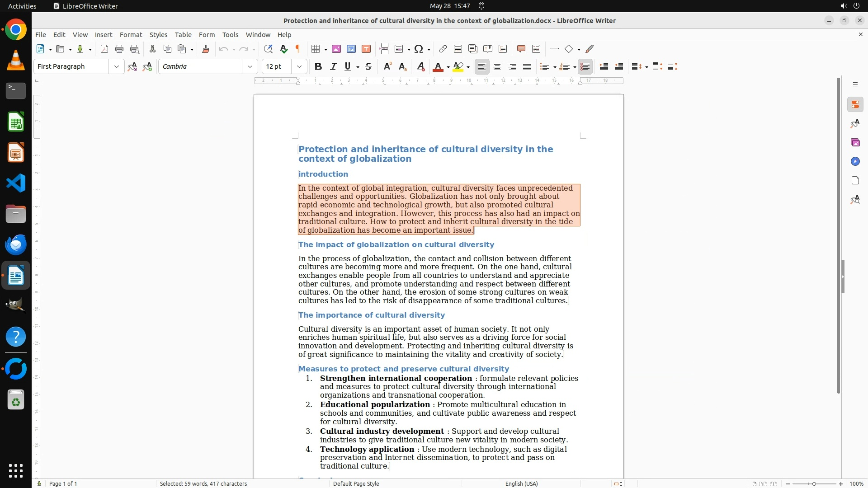
Task: Click the Export as PDF icon
Action: click(x=104, y=49)
